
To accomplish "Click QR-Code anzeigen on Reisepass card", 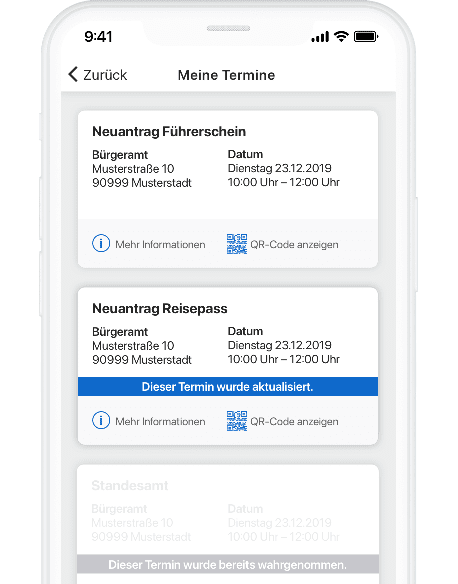I will click(294, 421).
